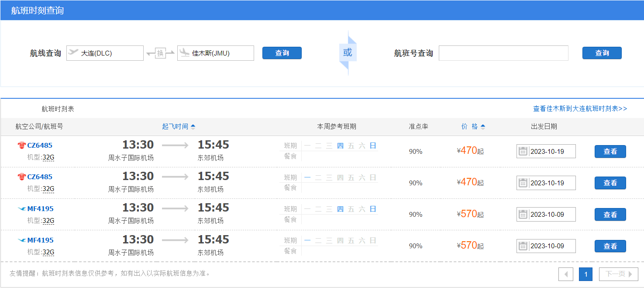Click the 本周参考班期 column header
Screen dimensions: 644x288
(337, 126)
